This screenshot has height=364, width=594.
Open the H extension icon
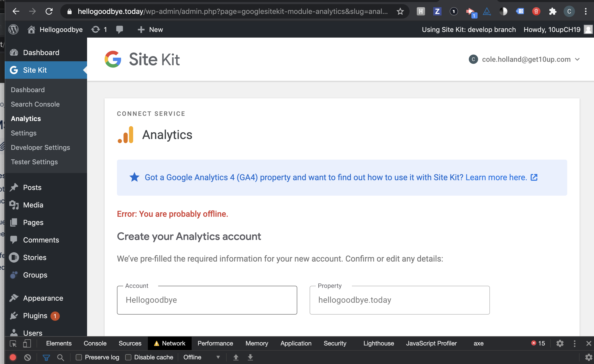tap(421, 11)
